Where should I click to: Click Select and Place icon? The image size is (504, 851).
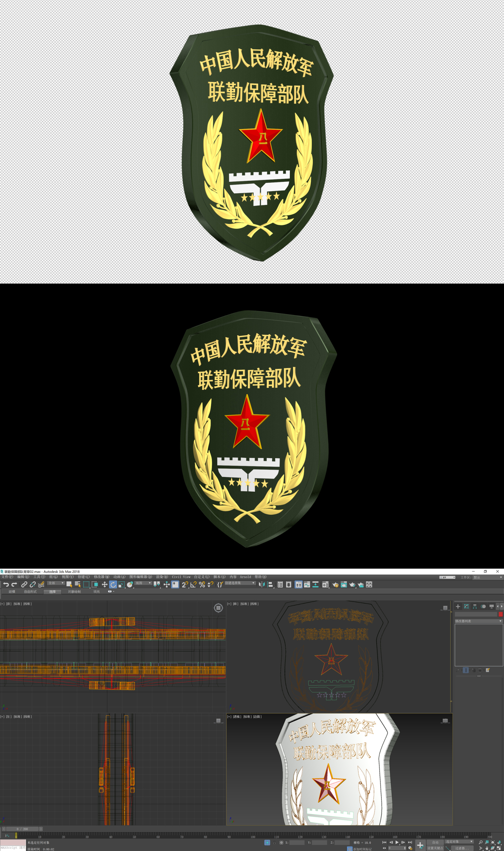[130, 584]
